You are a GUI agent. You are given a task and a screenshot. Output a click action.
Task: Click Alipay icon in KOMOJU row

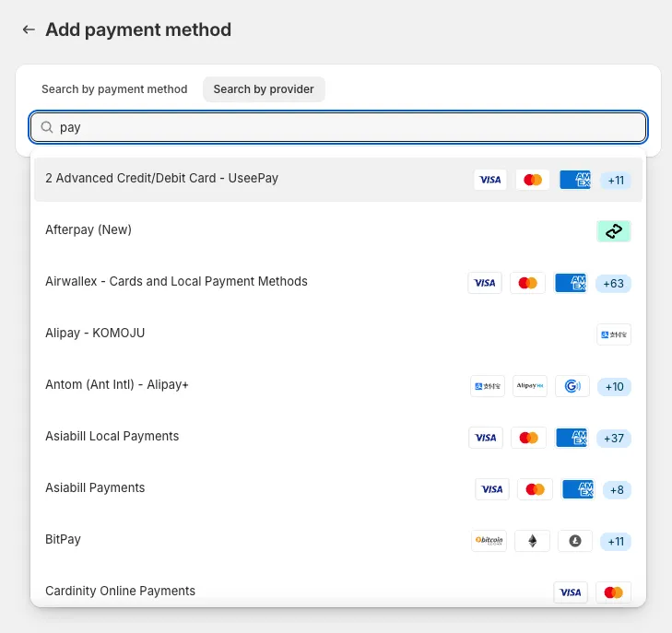point(614,334)
